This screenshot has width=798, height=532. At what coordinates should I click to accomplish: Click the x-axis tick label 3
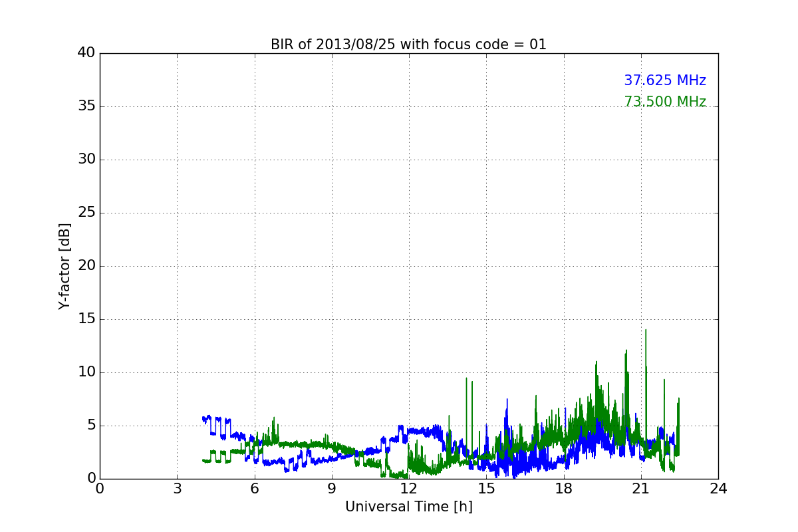coord(177,489)
